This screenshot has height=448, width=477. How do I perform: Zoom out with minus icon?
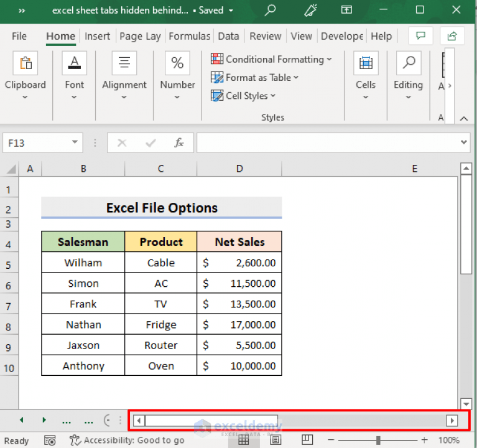coord(331,440)
